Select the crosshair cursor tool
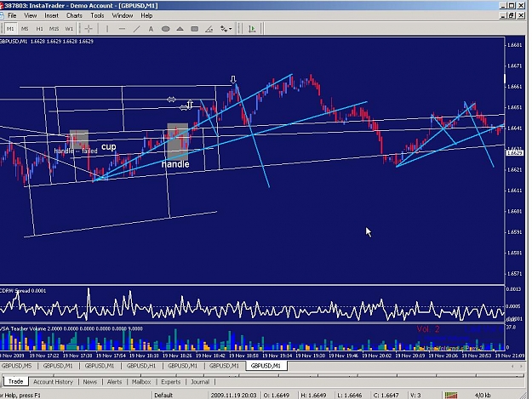This screenshot has width=532, height=399. [x=89, y=29]
